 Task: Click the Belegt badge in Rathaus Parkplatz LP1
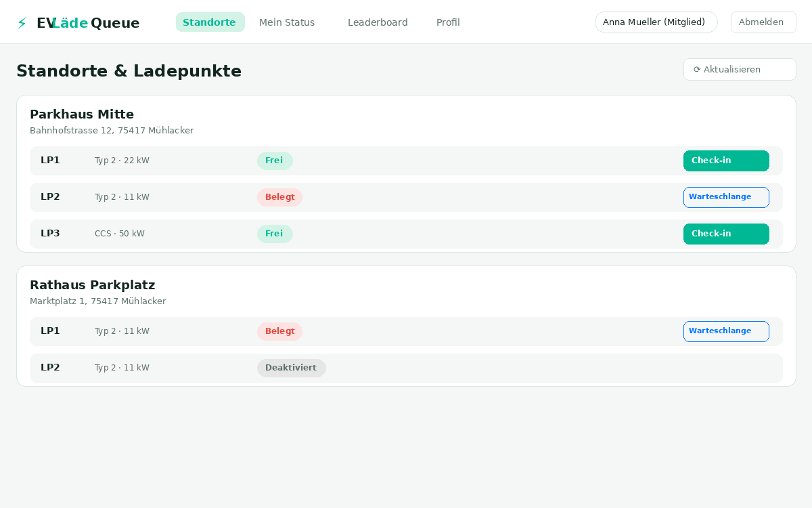point(279,331)
